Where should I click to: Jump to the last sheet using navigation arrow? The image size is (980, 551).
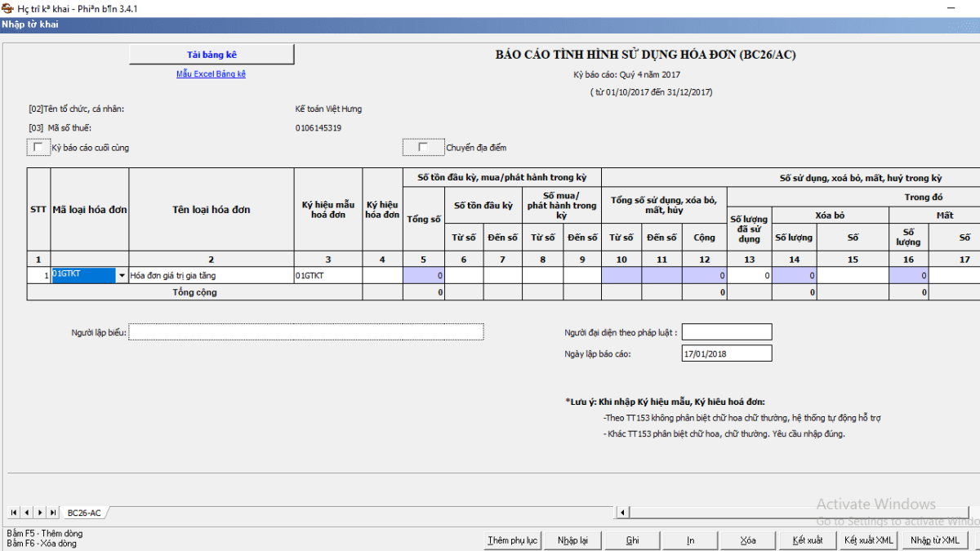tap(53, 513)
